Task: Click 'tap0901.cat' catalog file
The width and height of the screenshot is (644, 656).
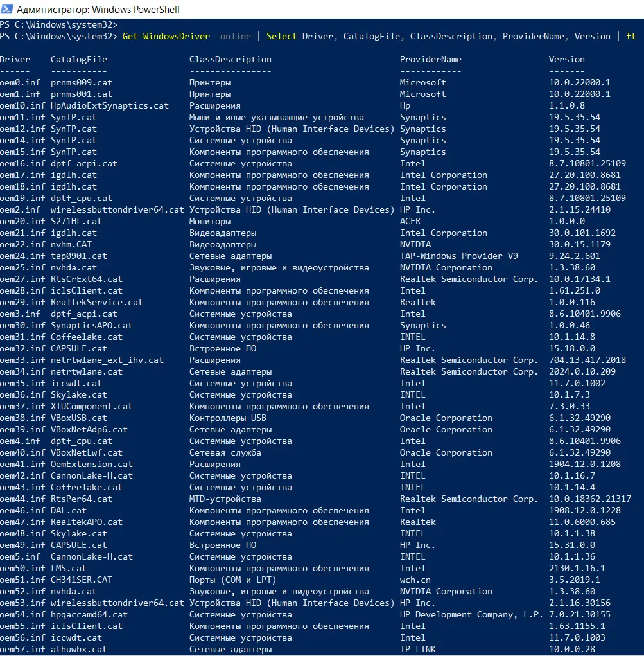Action: click(x=78, y=256)
